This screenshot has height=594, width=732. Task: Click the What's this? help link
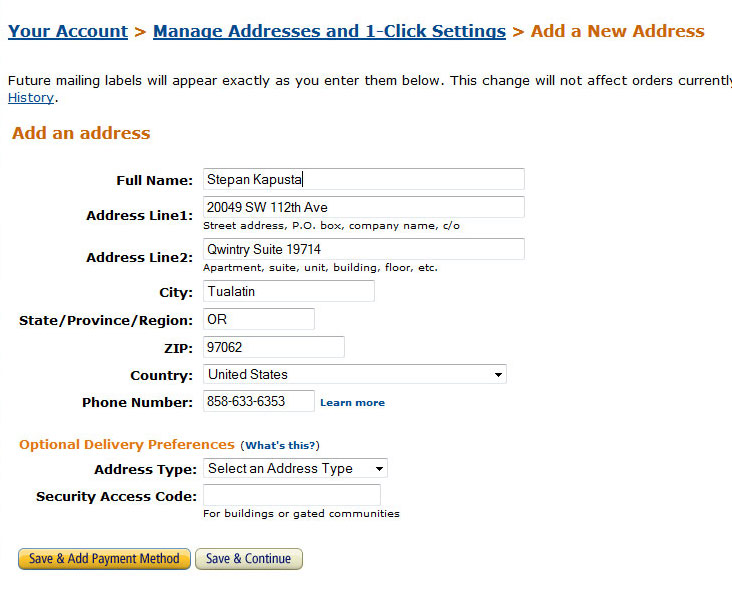coord(280,445)
